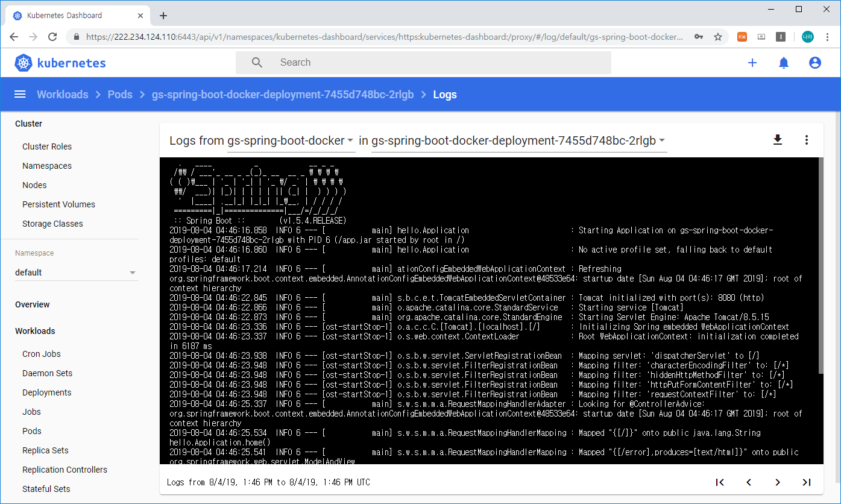Click the orange browser extension icon
The height and width of the screenshot is (504, 841).
pos(742,37)
